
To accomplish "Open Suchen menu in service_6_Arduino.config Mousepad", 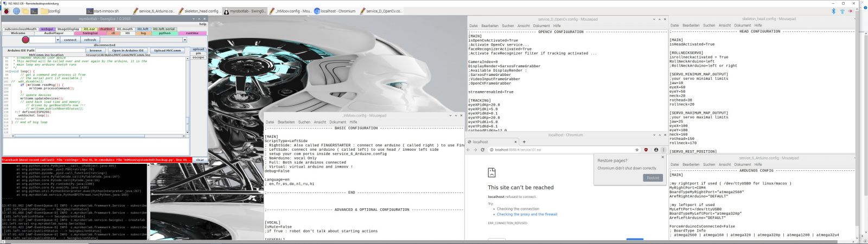I will coord(709,164).
